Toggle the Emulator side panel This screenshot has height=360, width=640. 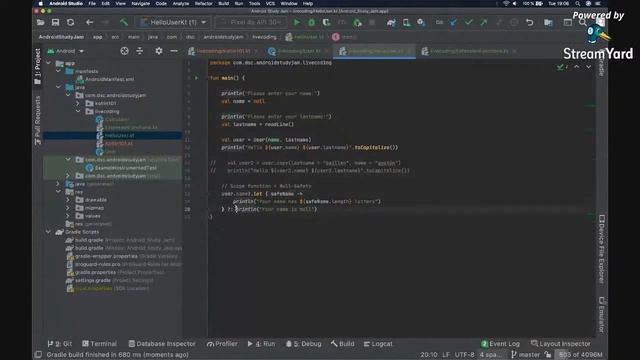602,315
